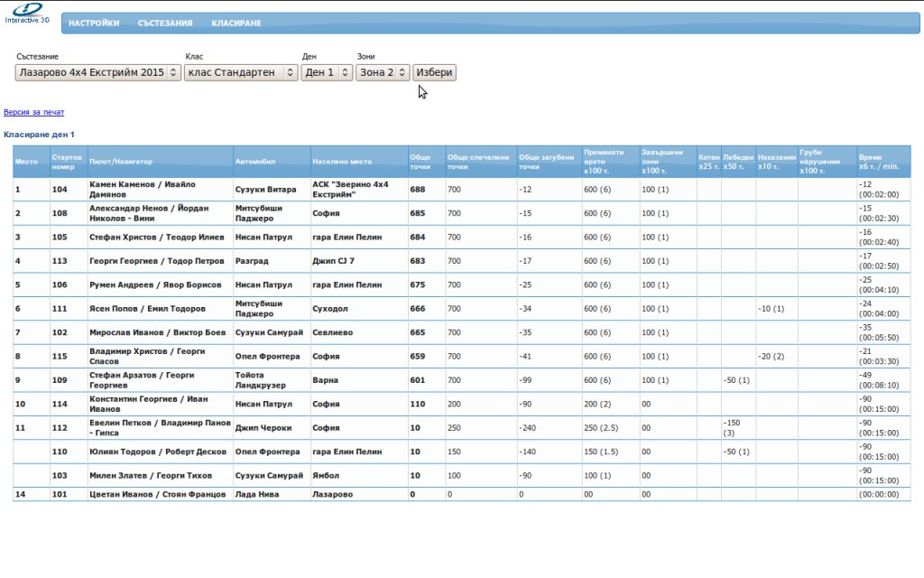The image size is (924, 578).
Task: Select row Румен Андреев / Явор Борисов
Action: pos(461,284)
